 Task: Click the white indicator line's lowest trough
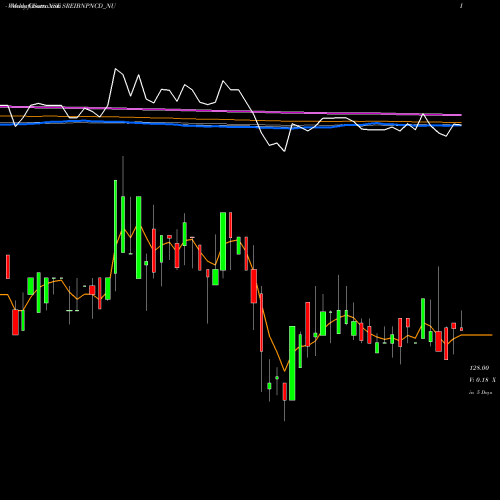(284, 151)
